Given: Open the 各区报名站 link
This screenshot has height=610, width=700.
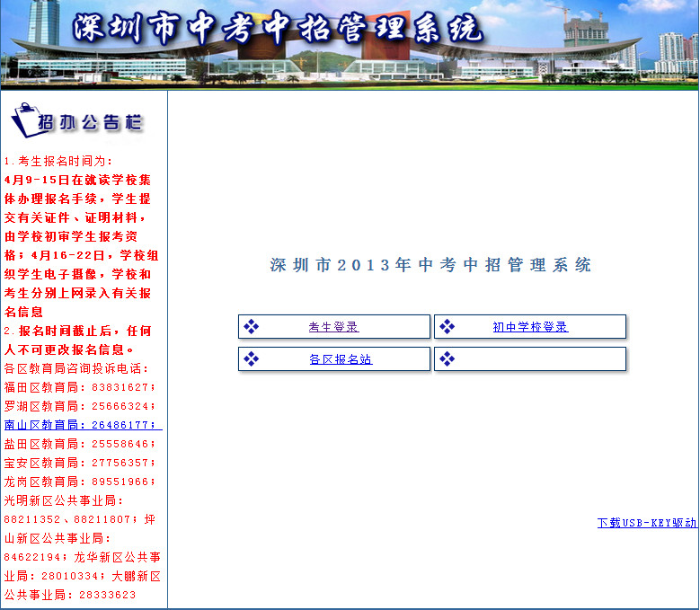Looking at the screenshot, I should pos(341,359).
